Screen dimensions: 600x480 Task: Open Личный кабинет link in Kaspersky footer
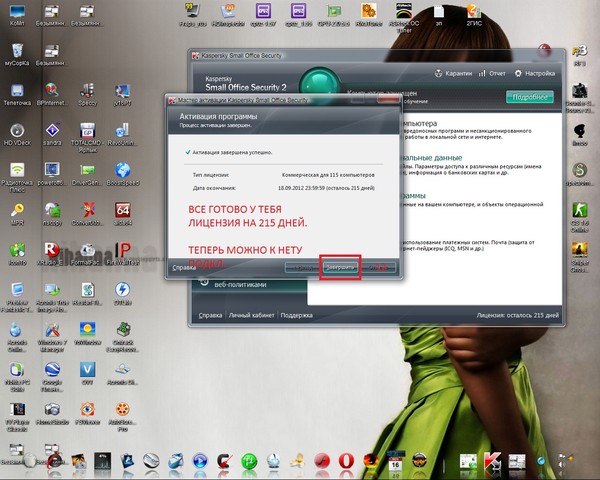(x=251, y=315)
